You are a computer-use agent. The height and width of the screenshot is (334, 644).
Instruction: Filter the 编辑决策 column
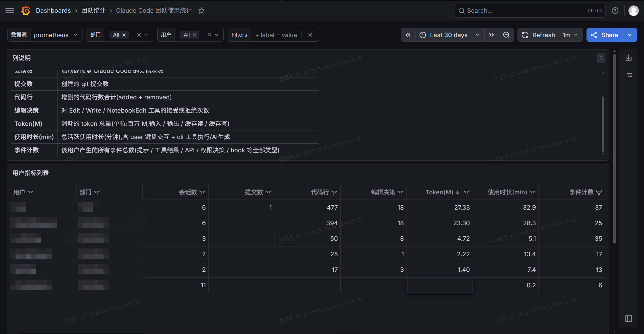(400, 192)
